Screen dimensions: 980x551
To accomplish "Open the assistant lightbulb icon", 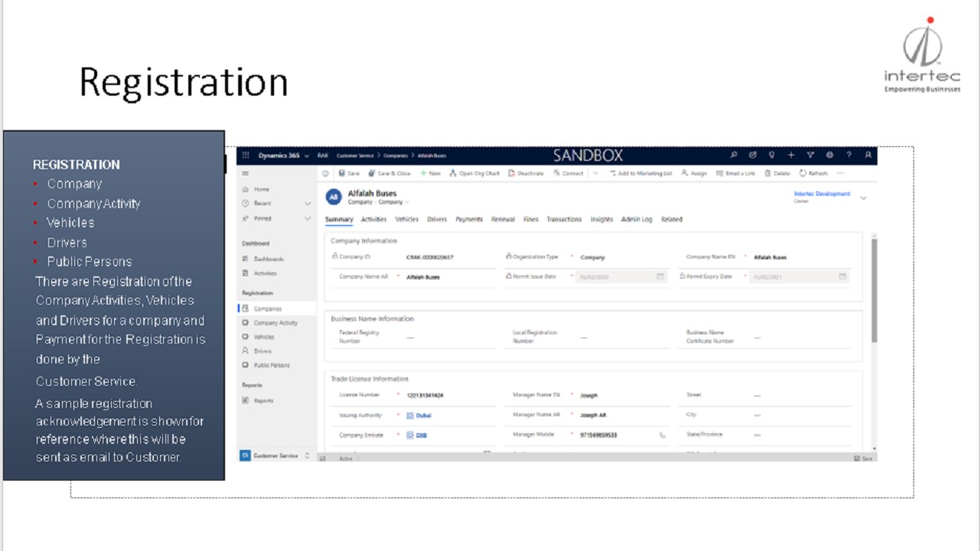I will 772,155.
